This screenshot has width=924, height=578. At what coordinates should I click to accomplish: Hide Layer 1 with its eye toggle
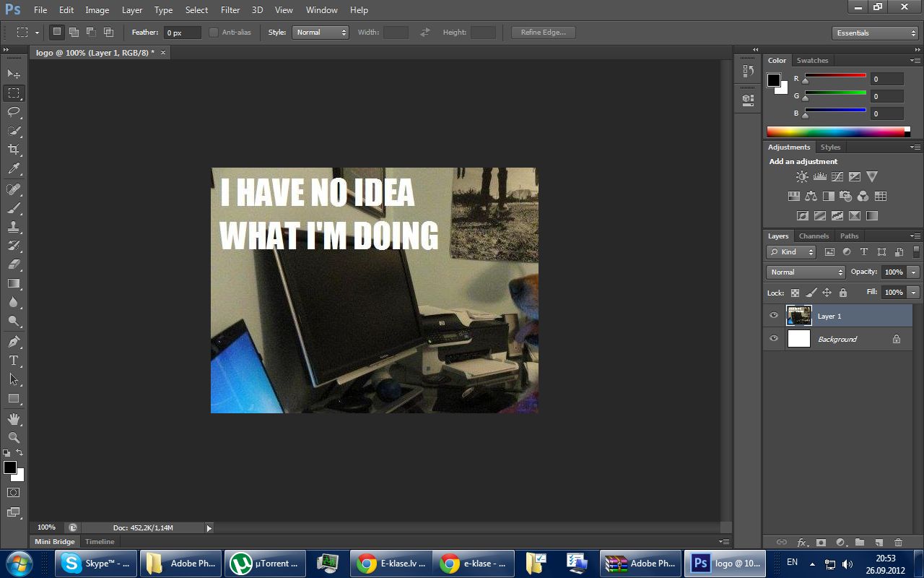click(x=773, y=316)
